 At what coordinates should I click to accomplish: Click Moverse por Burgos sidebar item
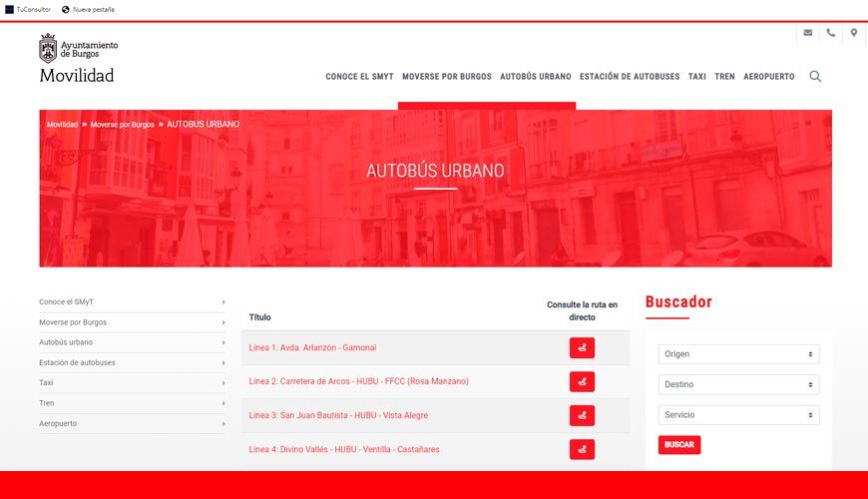pyautogui.click(x=73, y=322)
